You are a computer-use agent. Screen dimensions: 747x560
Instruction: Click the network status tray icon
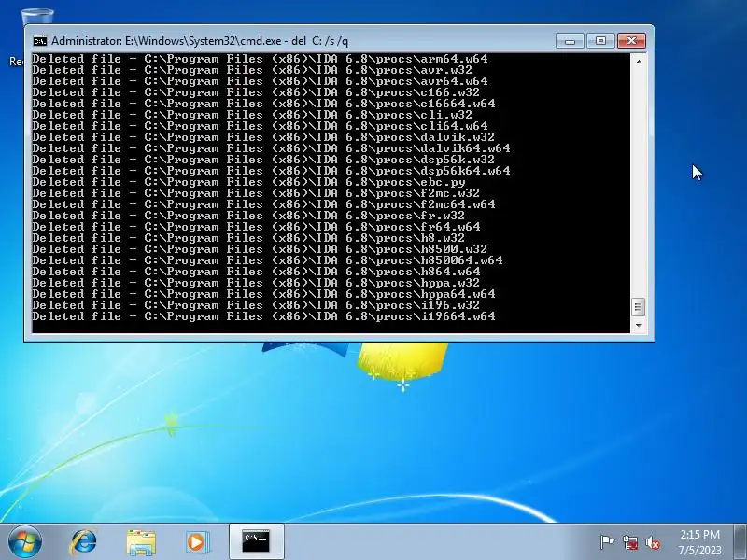(630, 542)
